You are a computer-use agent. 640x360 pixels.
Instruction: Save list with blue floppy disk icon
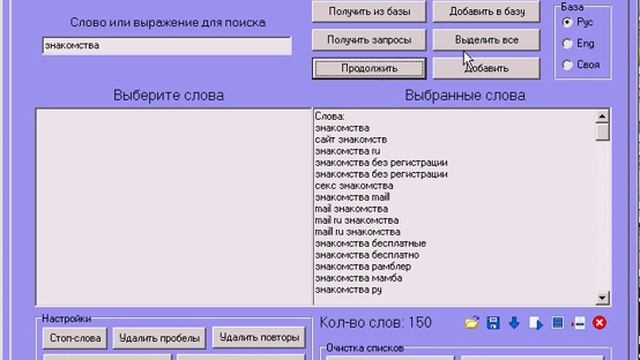click(x=493, y=323)
